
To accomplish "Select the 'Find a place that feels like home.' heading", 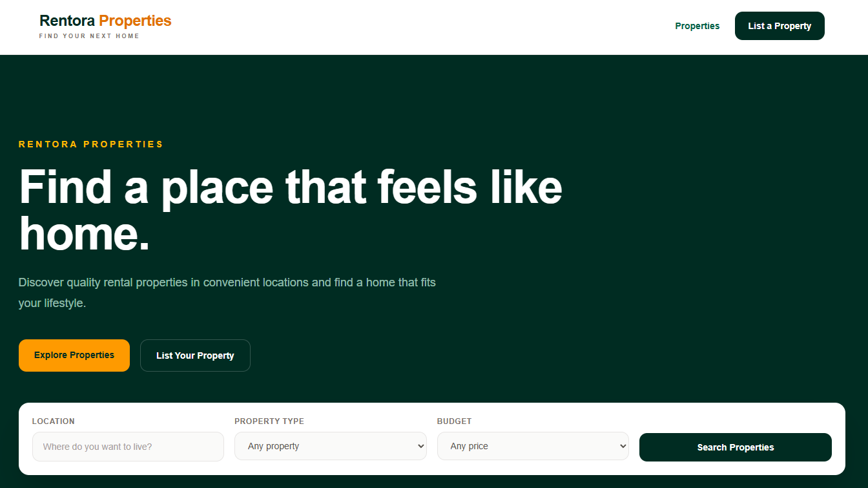I will [x=291, y=211].
